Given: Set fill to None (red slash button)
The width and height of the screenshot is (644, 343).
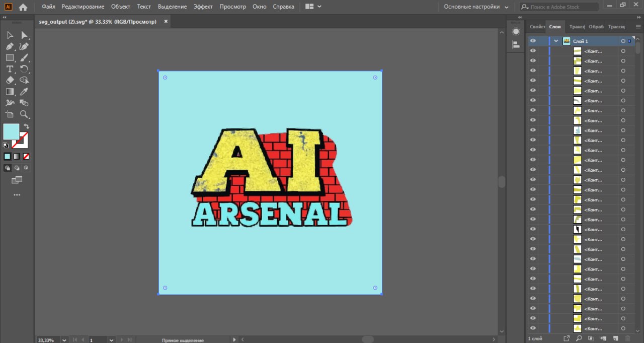Looking at the screenshot, I should tap(26, 156).
